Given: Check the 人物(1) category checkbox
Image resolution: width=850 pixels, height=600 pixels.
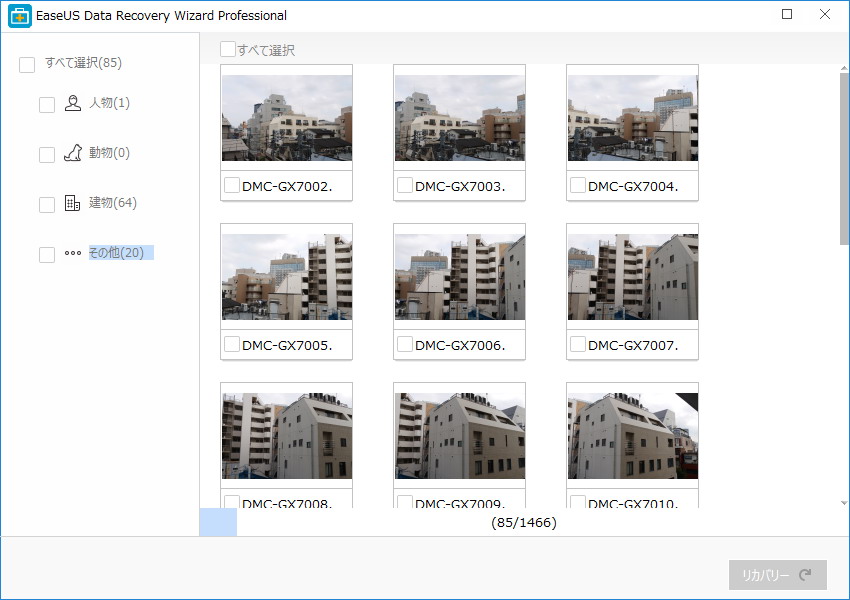Looking at the screenshot, I should click(x=47, y=105).
